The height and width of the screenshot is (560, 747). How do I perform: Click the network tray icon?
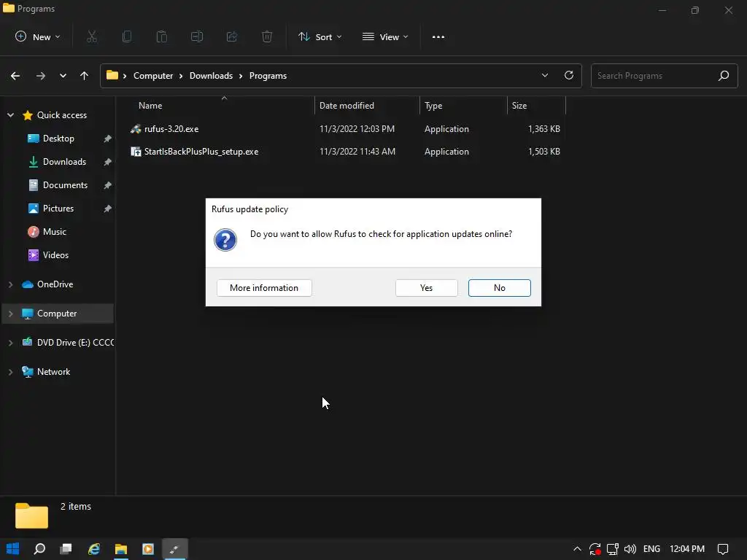click(x=613, y=549)
